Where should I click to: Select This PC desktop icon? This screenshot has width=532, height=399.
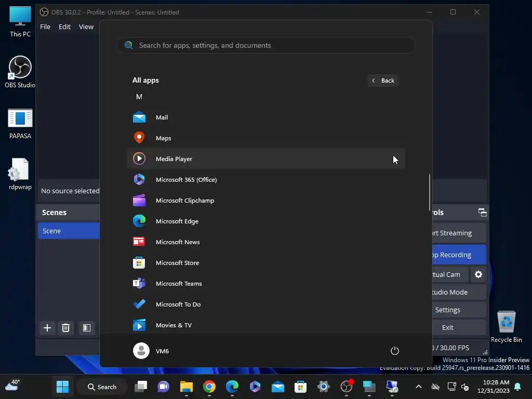[20, 22]
